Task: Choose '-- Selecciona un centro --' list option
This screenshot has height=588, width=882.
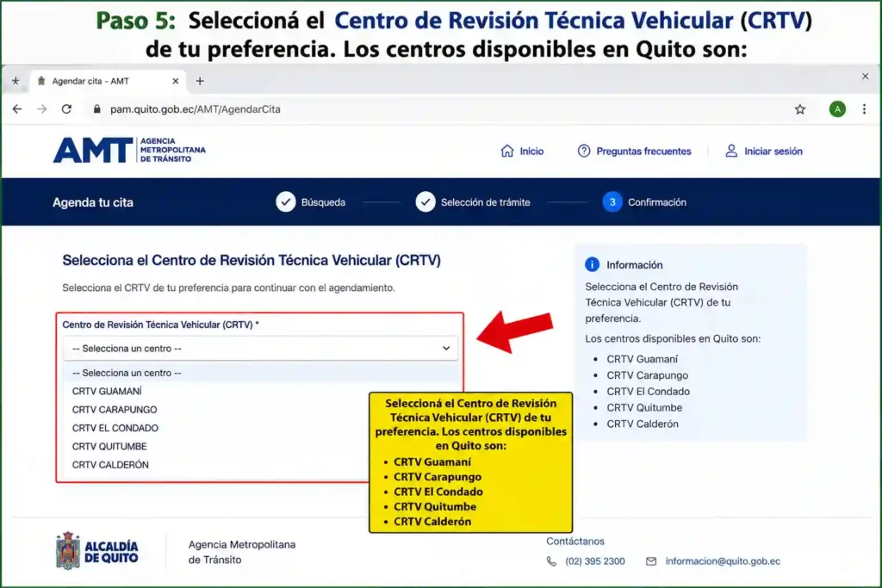Action: pos(260,373)
